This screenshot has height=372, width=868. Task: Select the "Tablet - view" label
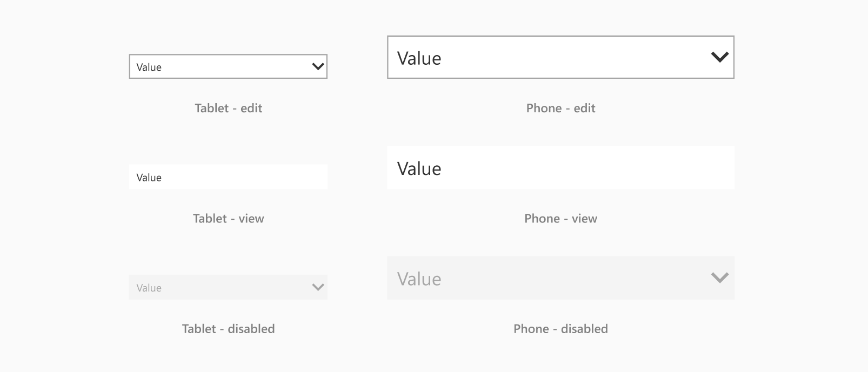228,219
